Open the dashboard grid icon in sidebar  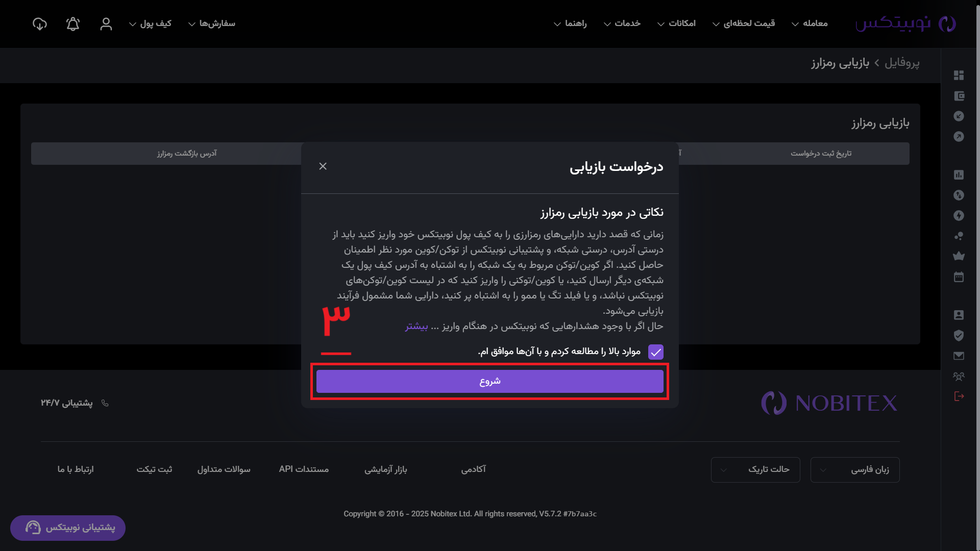[959, 76]
